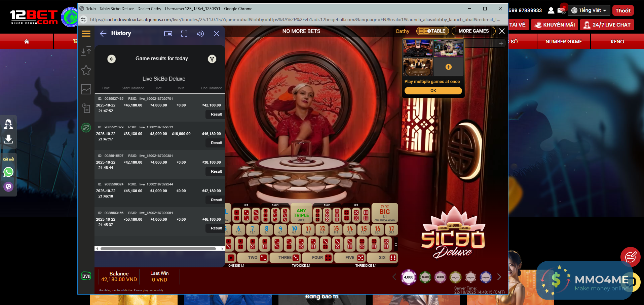View Result for round ID 9085503156
The width and height of the screenshot is (644, 305).
tap(216, 228)
